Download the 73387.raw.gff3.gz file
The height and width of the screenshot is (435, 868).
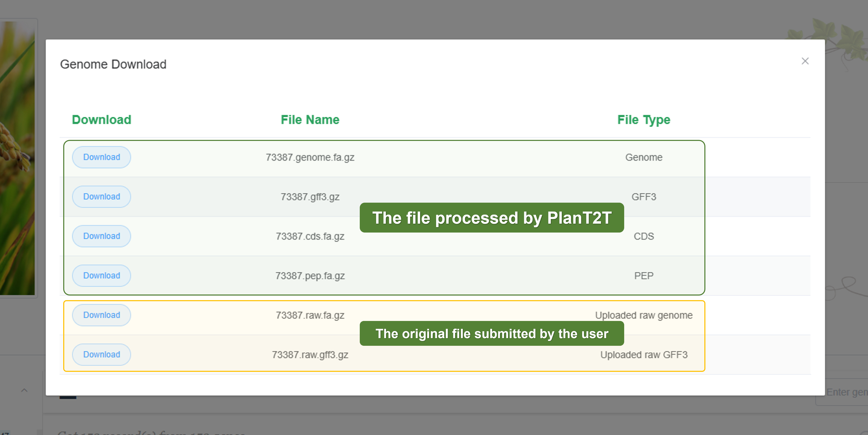coord(101,354)
